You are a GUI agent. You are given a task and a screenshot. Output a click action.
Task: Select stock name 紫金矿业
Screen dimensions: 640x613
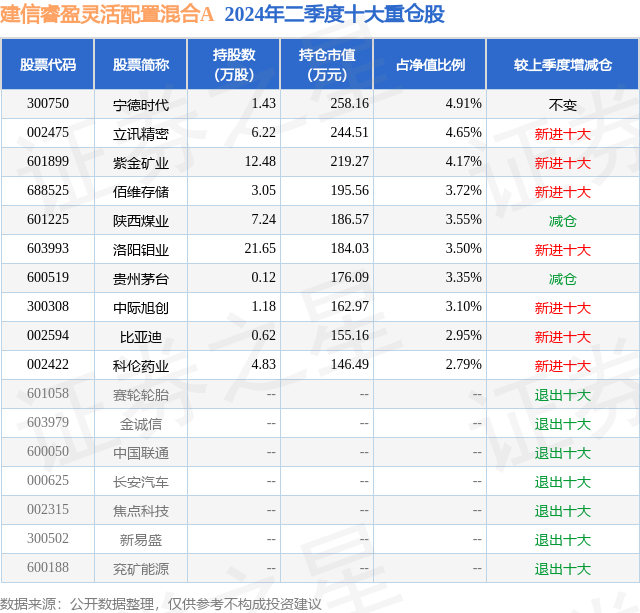[x=141, y=163]
